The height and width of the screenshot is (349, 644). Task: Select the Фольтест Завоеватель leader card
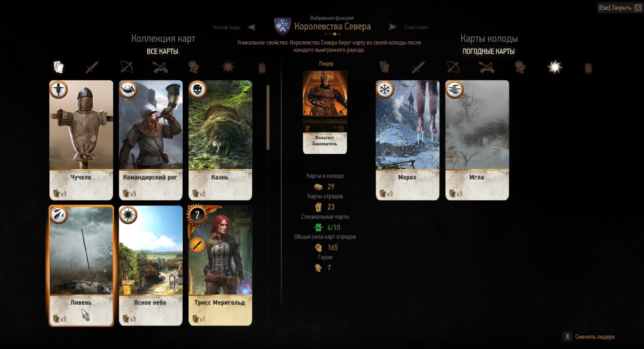325,112
